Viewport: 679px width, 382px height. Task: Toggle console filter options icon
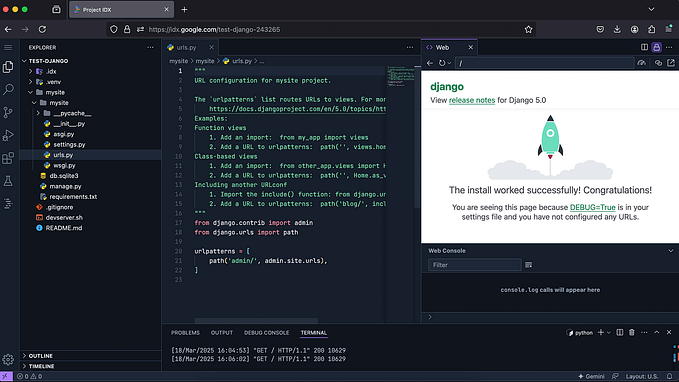(528, 265)
